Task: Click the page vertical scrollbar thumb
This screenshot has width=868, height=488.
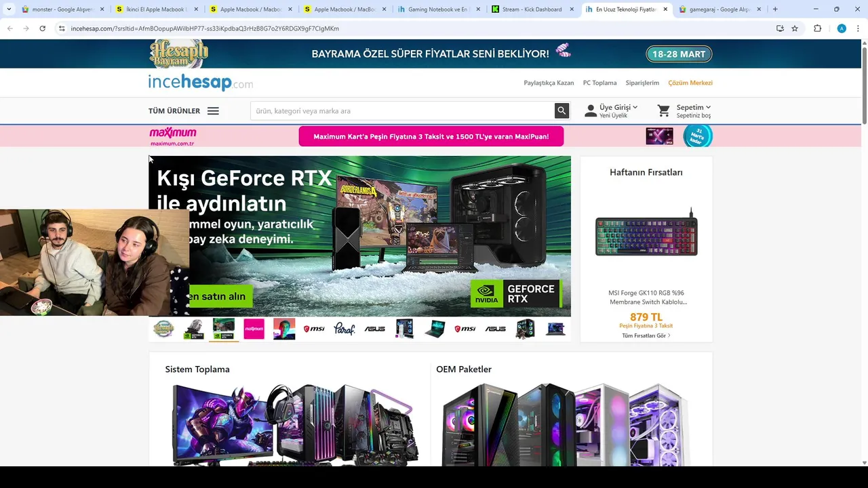Action: click(x=864, y=85)
